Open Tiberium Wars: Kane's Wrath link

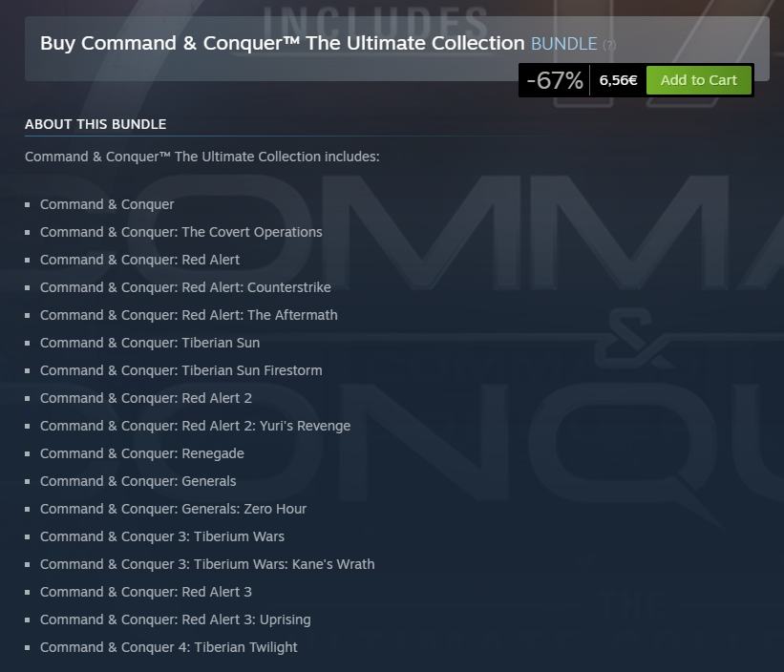coord(207,564)
